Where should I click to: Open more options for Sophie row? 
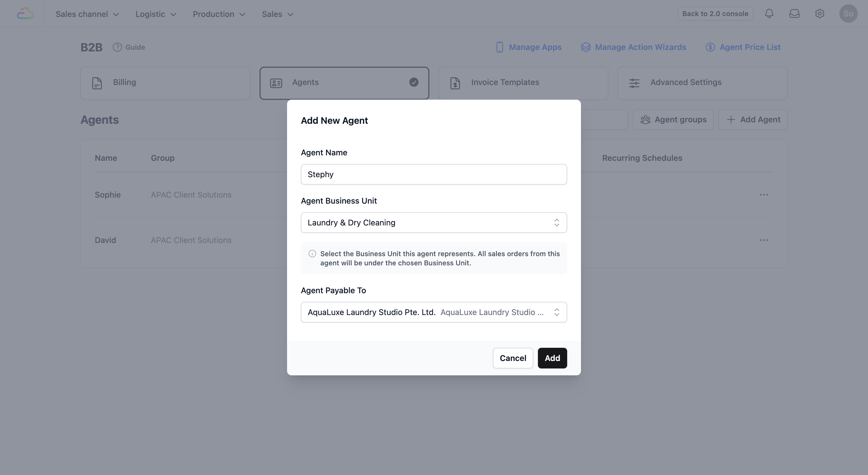point(764,195)
